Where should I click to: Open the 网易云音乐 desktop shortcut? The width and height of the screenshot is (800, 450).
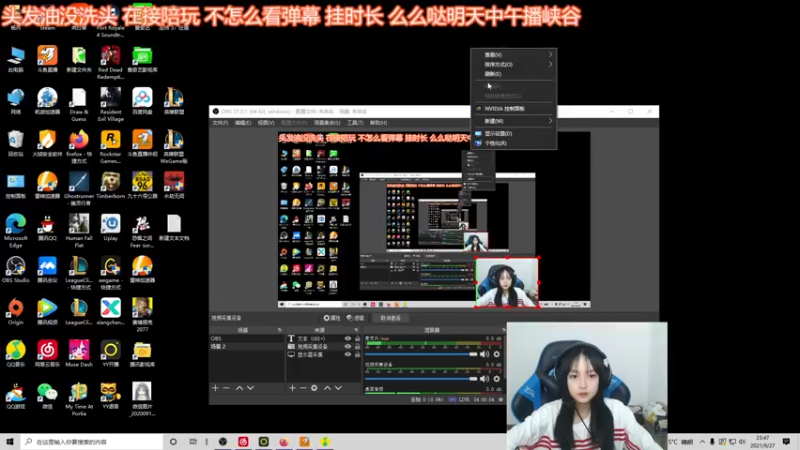(x=47, y=354)
